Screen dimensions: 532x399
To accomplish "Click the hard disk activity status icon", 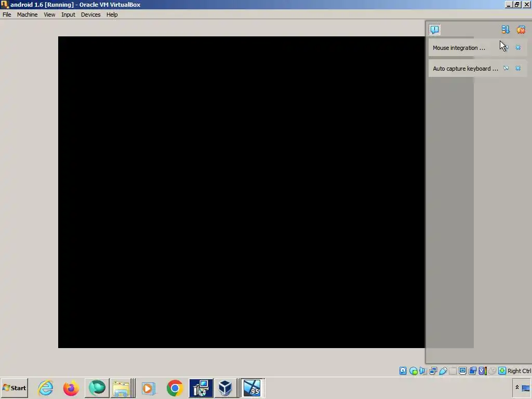I will [403, 371].
